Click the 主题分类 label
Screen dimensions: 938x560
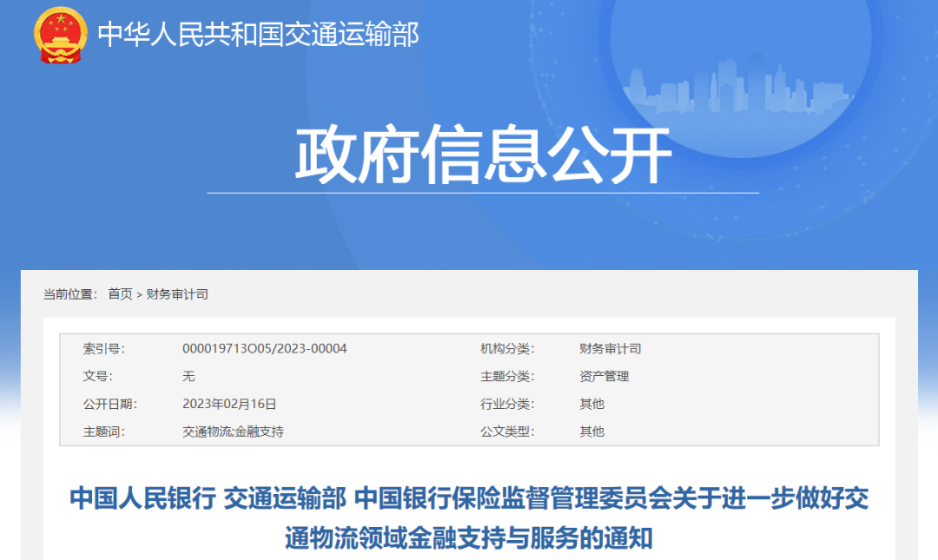click(507, 376)
